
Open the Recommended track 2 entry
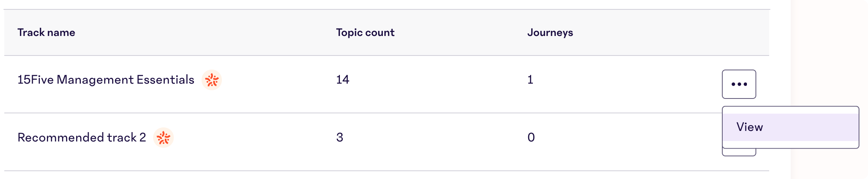[x=82, y=138]
